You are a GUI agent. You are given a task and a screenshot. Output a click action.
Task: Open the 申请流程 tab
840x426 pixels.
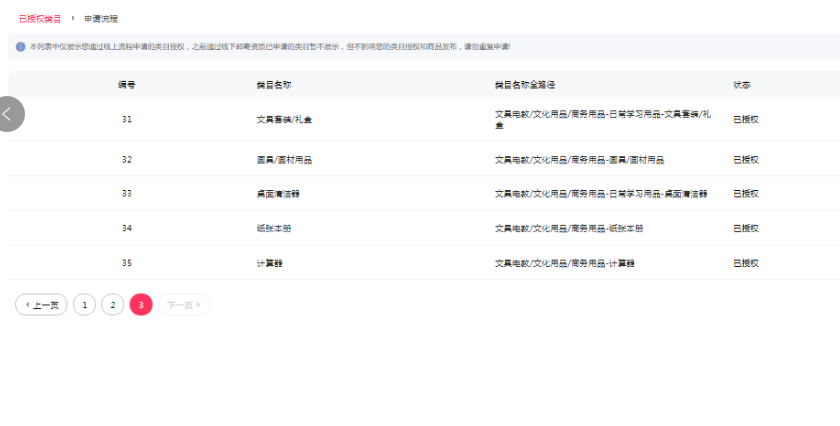point(101,18)
